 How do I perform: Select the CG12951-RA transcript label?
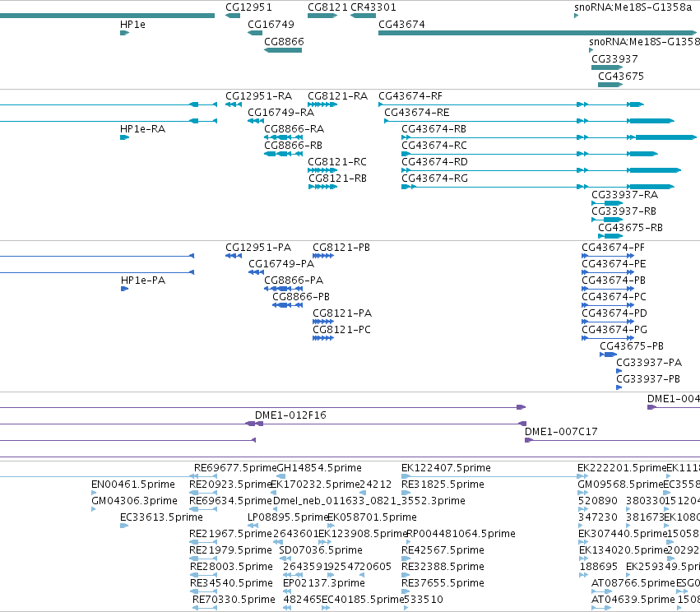[258, 96]
